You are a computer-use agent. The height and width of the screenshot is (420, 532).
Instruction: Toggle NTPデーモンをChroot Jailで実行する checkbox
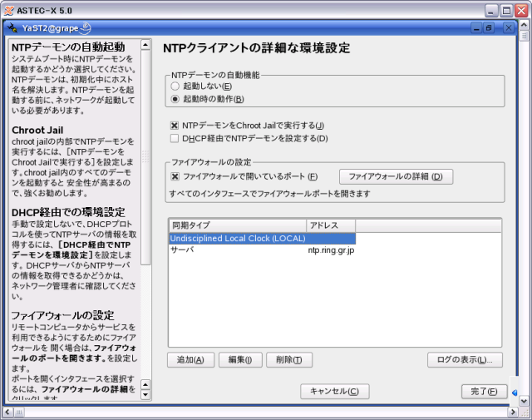click(x=174, y=126)
